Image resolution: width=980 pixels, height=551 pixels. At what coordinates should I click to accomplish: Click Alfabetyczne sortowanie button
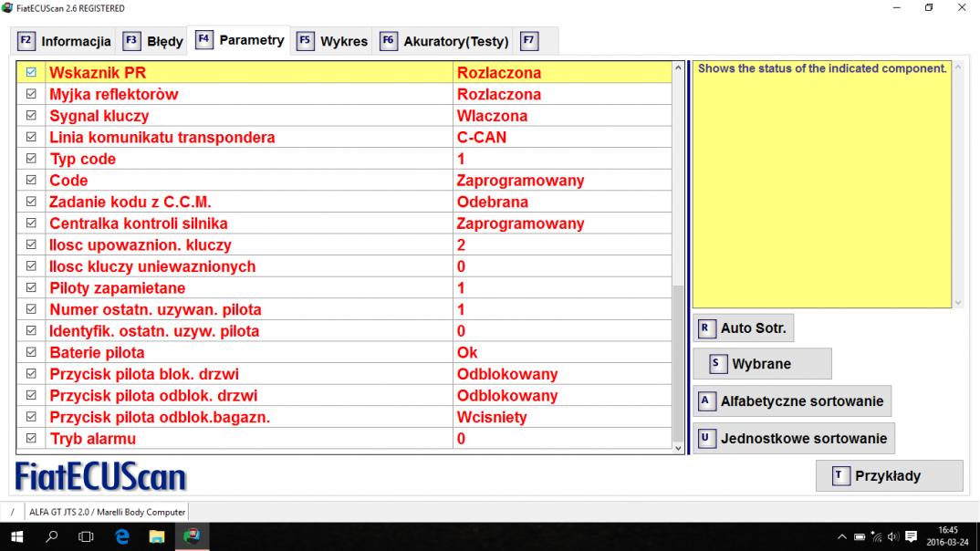(793, 401)
